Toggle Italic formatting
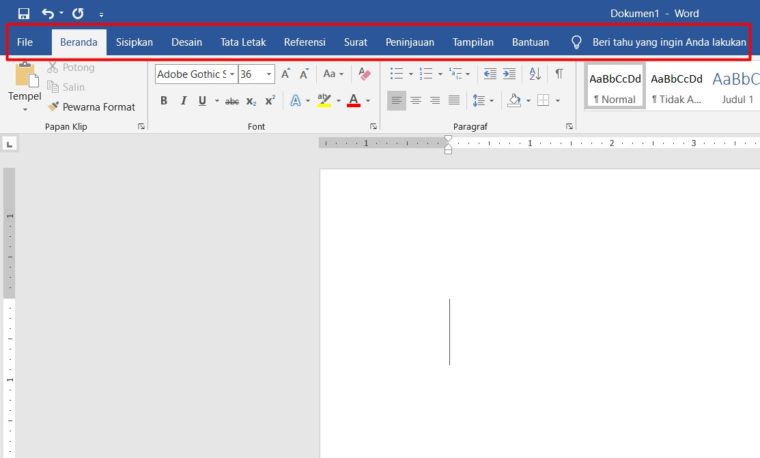The image size is (760, 458). pos(183,100)
